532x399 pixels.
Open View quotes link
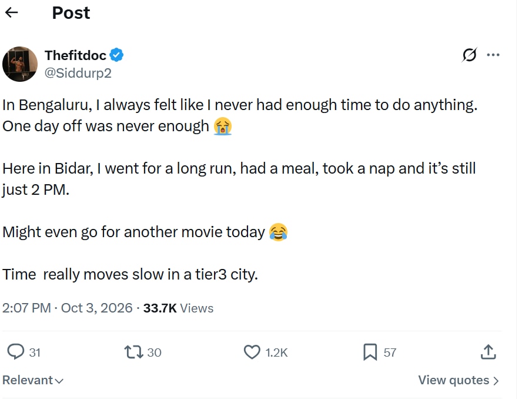(459, 380)
